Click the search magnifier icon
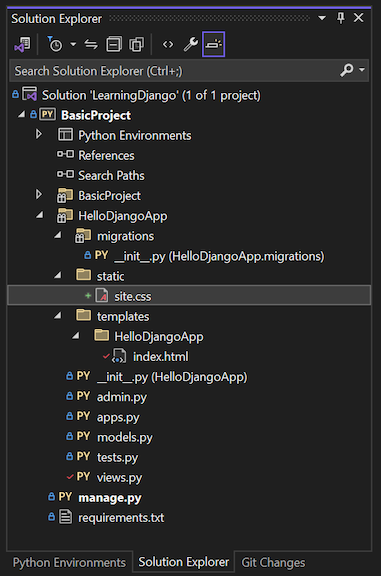381x576 pixels. [346, 70]
